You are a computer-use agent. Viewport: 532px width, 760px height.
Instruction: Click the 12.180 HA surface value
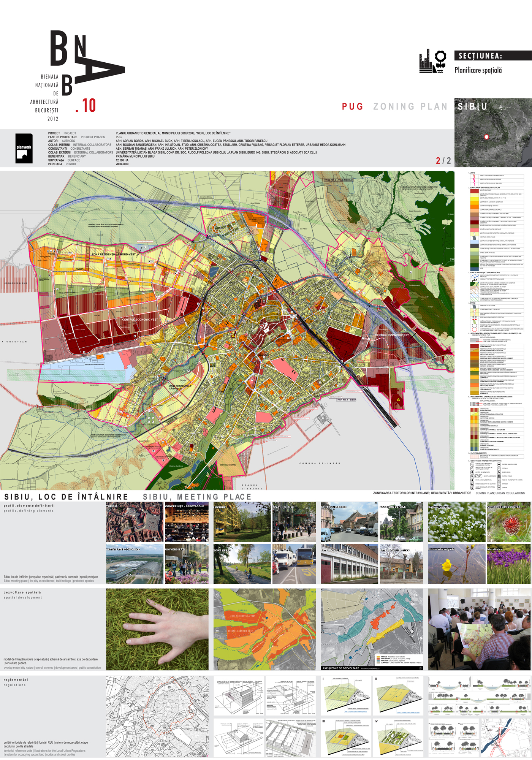122,160
